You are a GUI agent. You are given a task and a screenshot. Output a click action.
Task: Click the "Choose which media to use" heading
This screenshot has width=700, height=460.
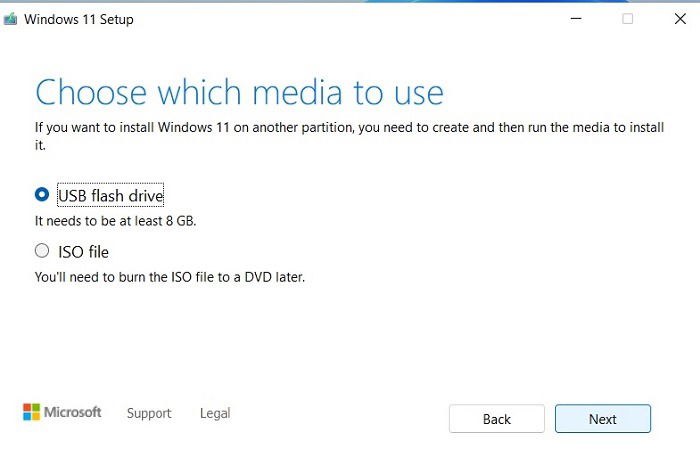coord(239,92)
